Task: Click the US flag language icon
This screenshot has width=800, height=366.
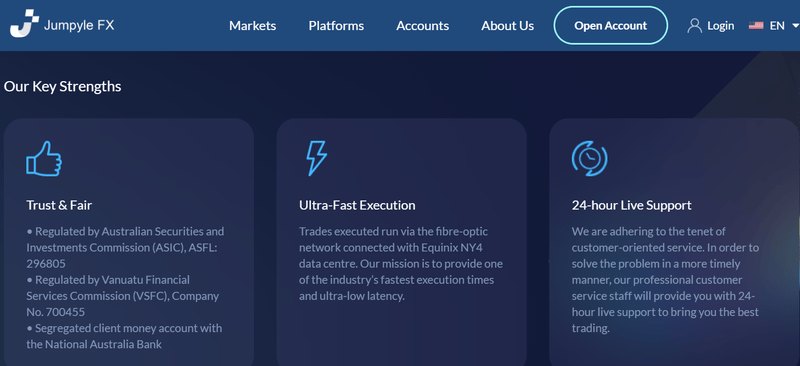Action: (x=756, y=25)
